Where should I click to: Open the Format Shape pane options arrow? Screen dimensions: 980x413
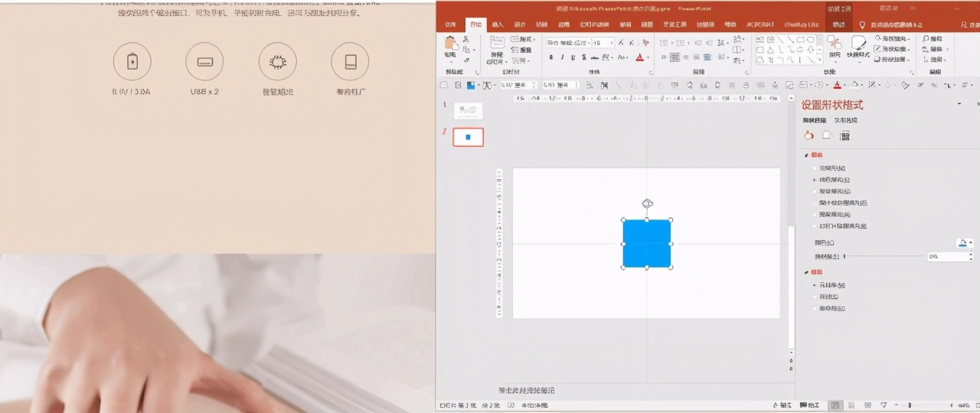[959, 104]
